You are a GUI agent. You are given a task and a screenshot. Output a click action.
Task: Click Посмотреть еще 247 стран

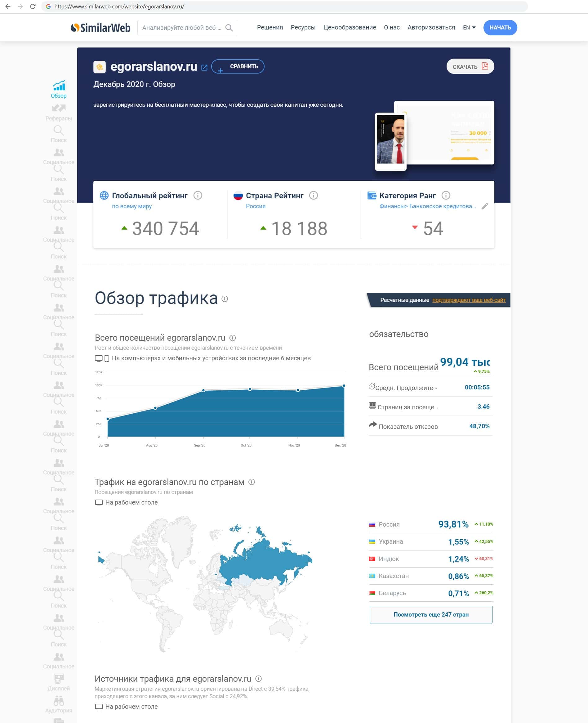coord(431,614)
